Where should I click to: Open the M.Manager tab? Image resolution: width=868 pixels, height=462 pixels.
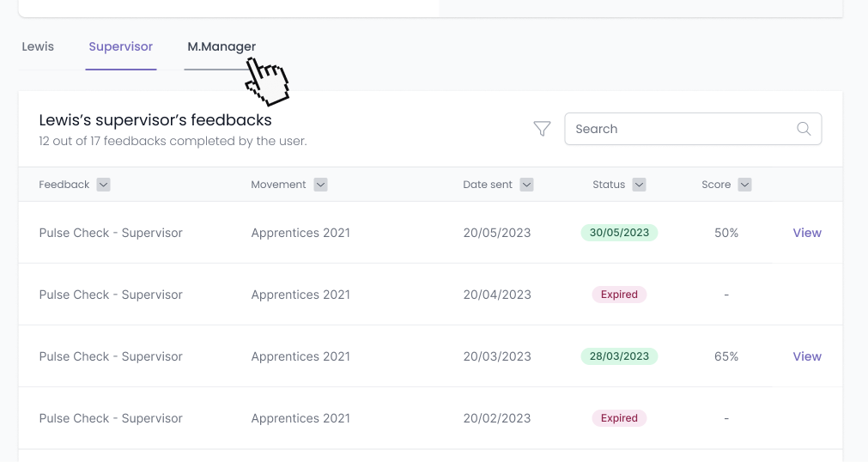(222, 47)
